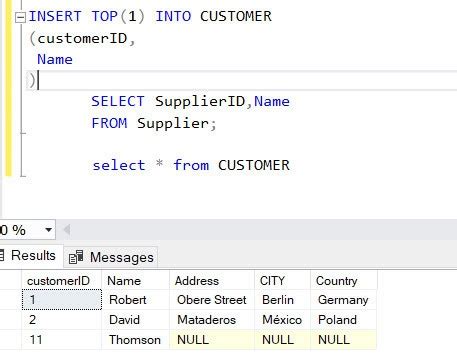Select the row header of Robert row
Screen dimensions: 457x364
point(11,300)
